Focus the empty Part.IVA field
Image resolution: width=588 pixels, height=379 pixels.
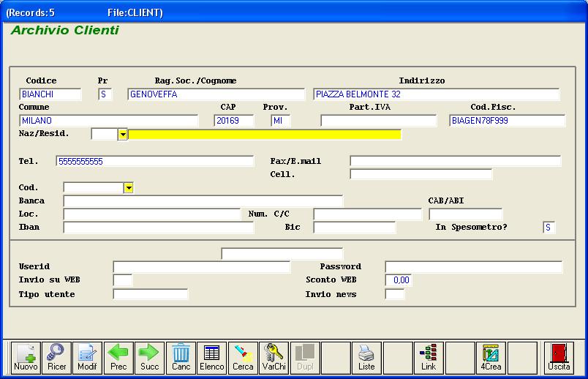(379, 121)
